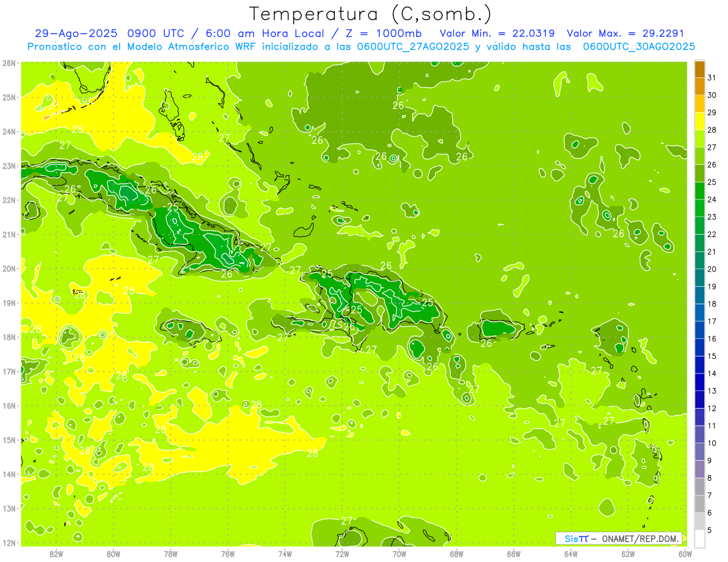Click the dark blue swatch between 13 and 14
Viewport: 728px width, 562px height.
pos(699,382)
